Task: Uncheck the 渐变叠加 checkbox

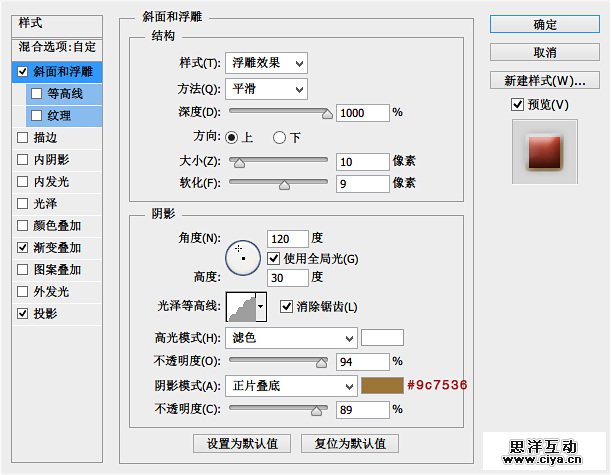Action: click(23, 247)
